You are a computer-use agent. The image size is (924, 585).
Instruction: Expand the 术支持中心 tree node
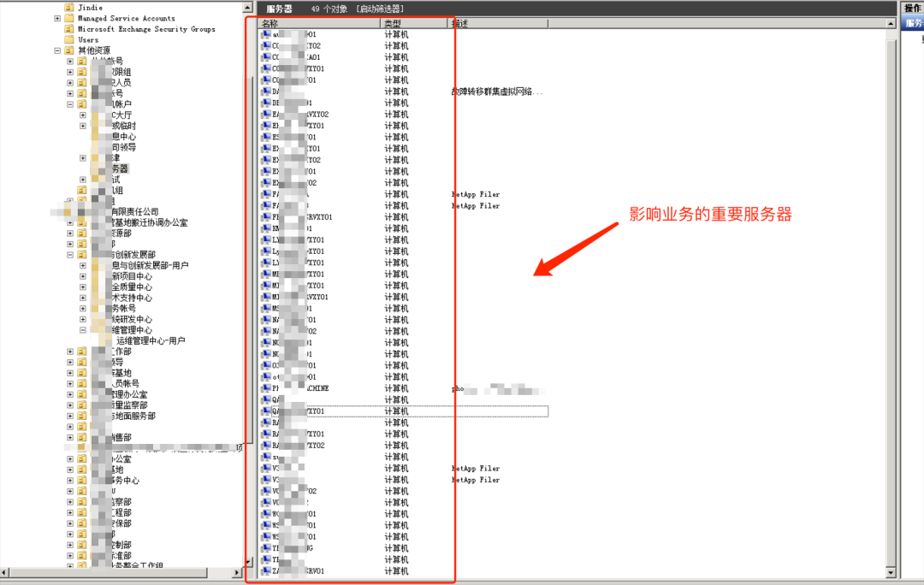click(82, 298)
